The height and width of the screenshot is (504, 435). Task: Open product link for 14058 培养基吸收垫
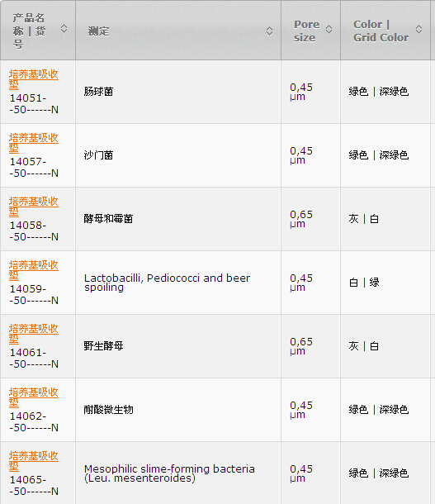33,207
